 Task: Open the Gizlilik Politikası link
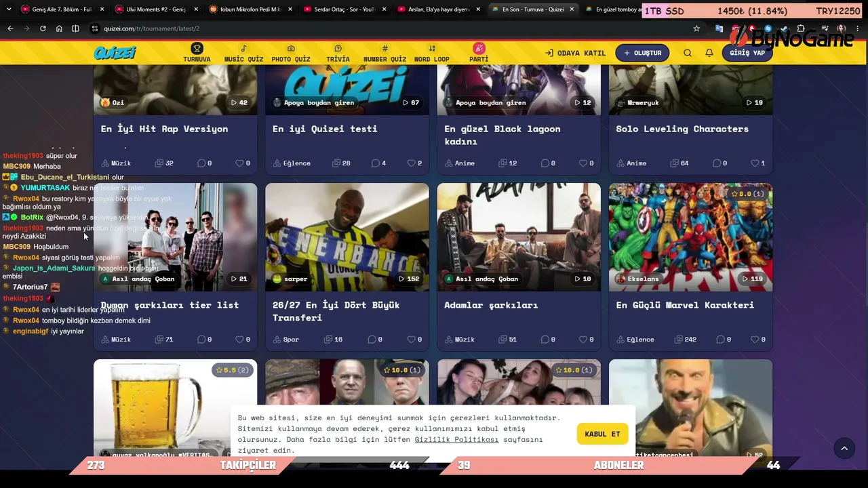click(456, 439)
